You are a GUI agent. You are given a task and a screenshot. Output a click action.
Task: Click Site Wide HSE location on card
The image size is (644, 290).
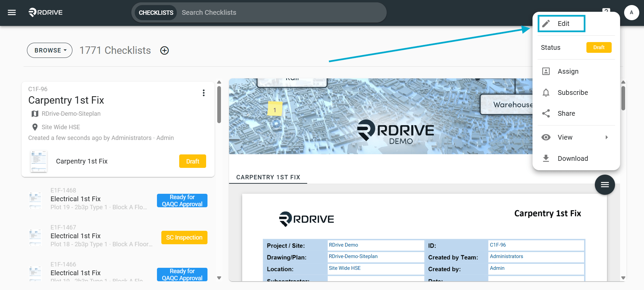coord(61,127)
